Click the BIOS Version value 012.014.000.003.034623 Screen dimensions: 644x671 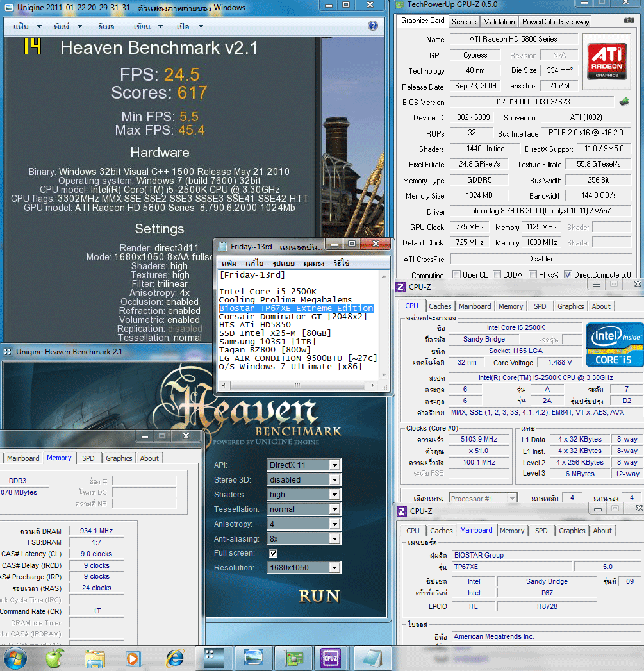532,102
